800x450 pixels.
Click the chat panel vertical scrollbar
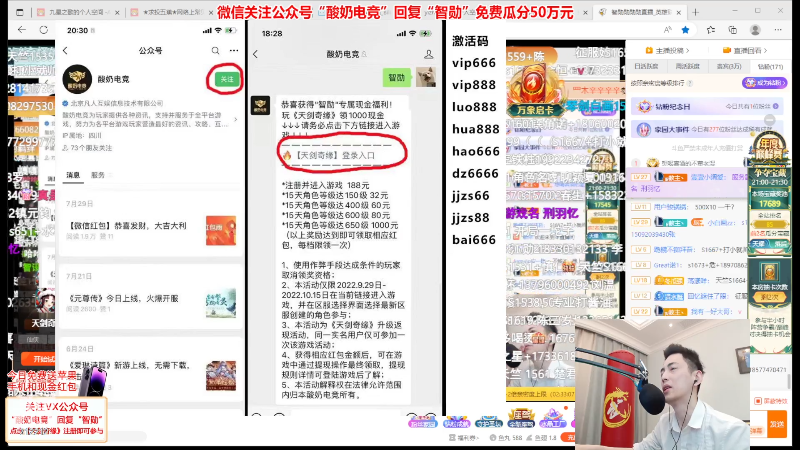click(789, 380)
